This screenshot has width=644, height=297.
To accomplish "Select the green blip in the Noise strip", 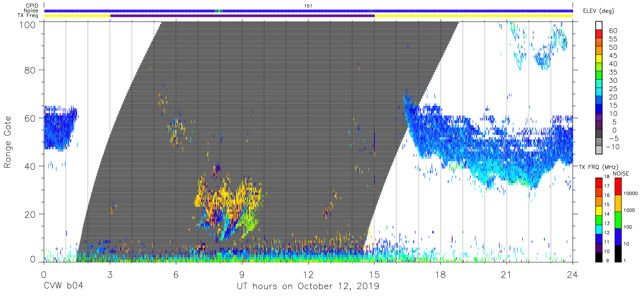I will click(x=218, y=10).
